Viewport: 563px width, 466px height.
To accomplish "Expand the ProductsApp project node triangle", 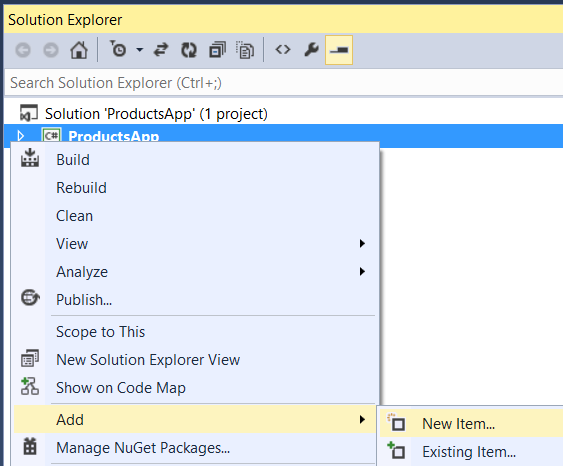I will pyautogui.click(x=21, y=136).
